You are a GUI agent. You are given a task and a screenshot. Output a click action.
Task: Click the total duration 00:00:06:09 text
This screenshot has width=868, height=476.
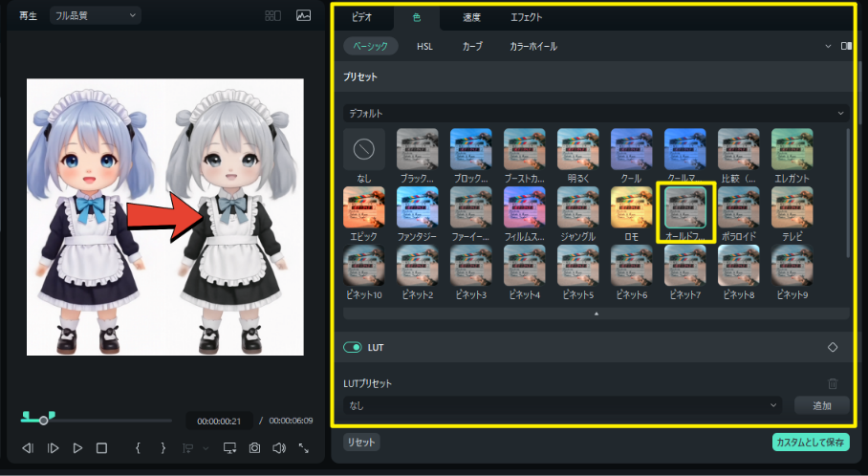tap(292, 421)
